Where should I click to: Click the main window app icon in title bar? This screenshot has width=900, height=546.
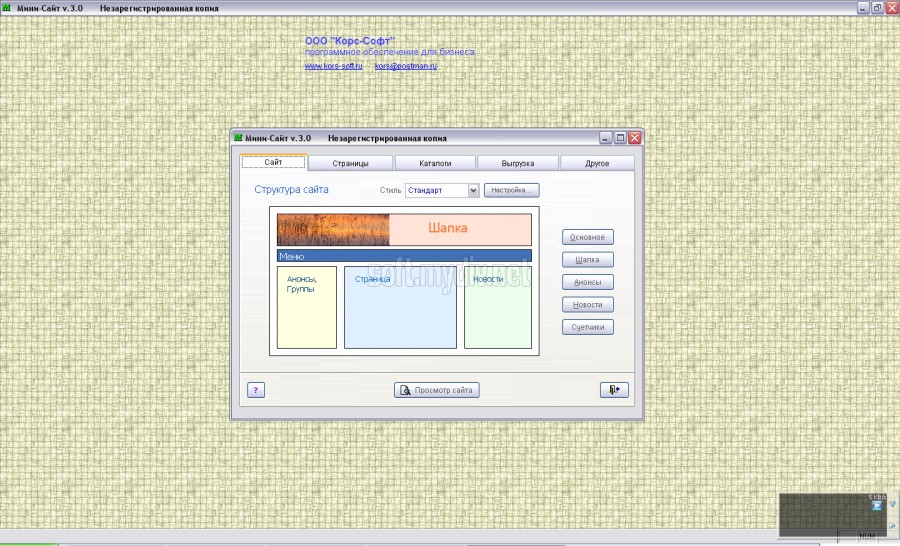(x=8, y=8)
